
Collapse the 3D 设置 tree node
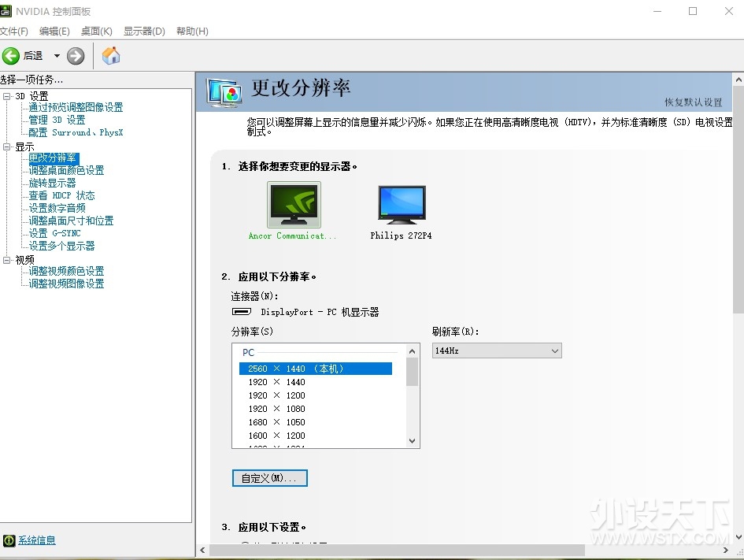6,96
